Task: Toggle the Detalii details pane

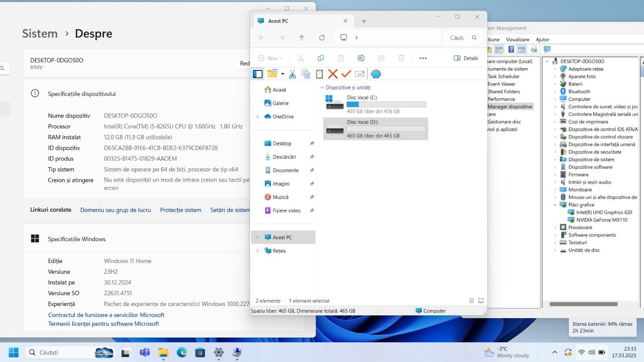Action: coord(466,58)
